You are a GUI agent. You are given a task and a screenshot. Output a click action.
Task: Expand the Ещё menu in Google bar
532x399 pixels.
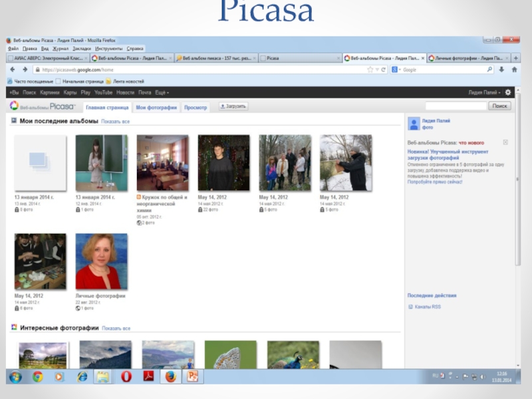pos(162,92)
